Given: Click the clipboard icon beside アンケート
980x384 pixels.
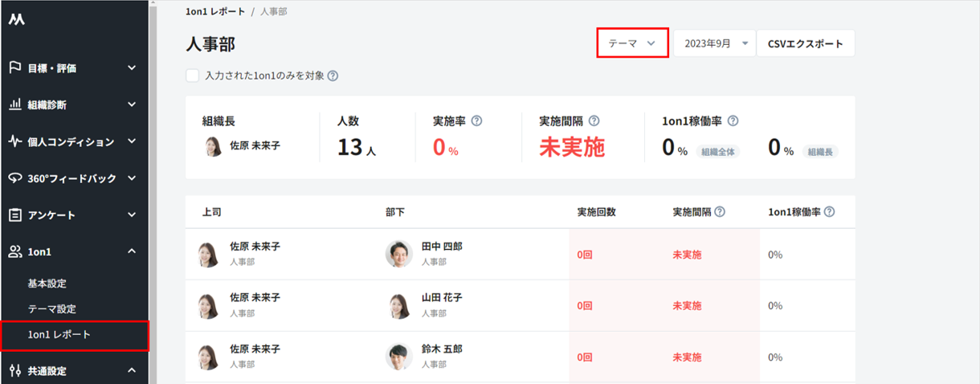Looking at the screenshot, I should point(14,215).
